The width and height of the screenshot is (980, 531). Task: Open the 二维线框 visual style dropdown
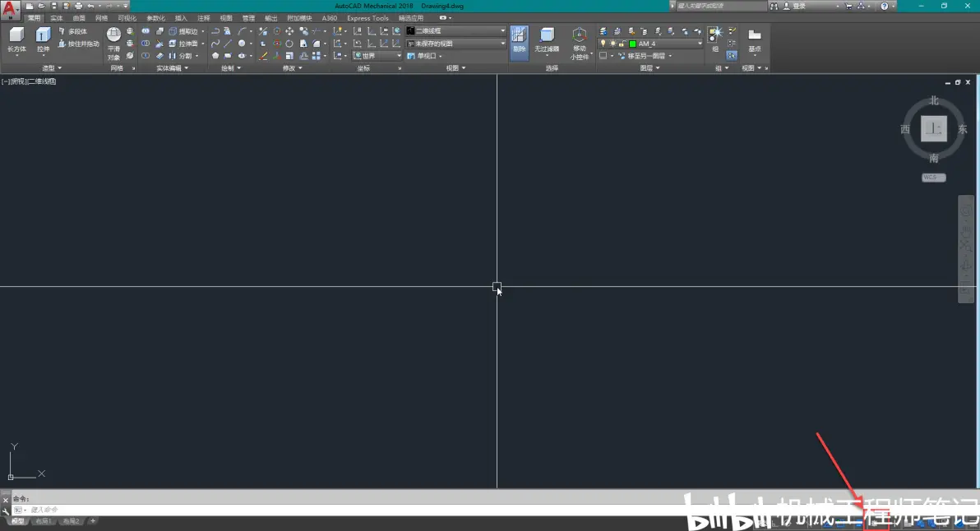455,30
